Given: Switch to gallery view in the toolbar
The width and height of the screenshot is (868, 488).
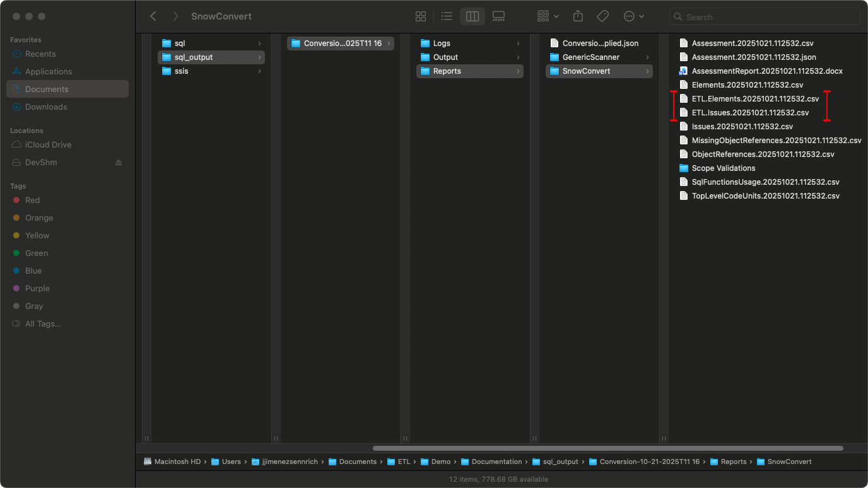Looking at the screenshot, I should [498, 16].
